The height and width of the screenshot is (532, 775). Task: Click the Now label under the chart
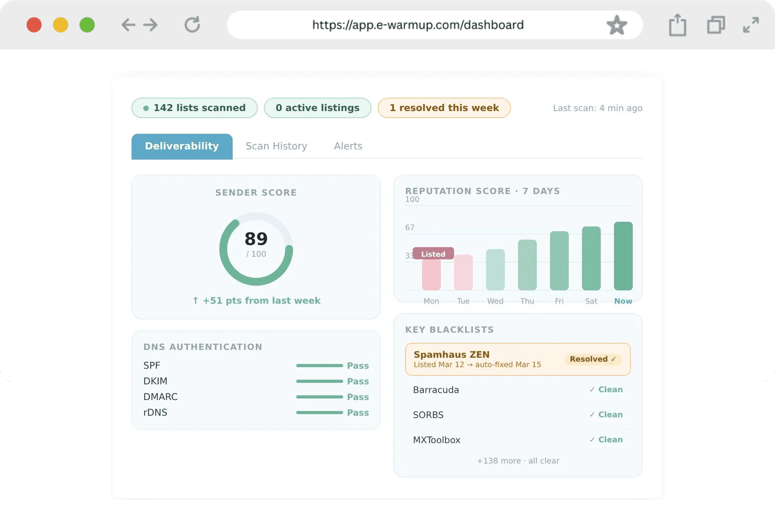tap(623, 301)
